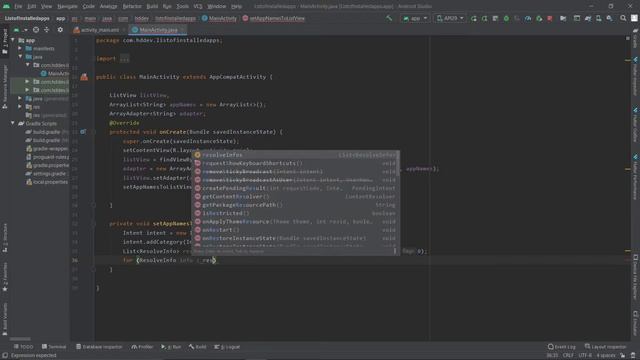Click the MainActivity breadcrumb in navigation bar
640x360 pixels.
click(219, 18)
